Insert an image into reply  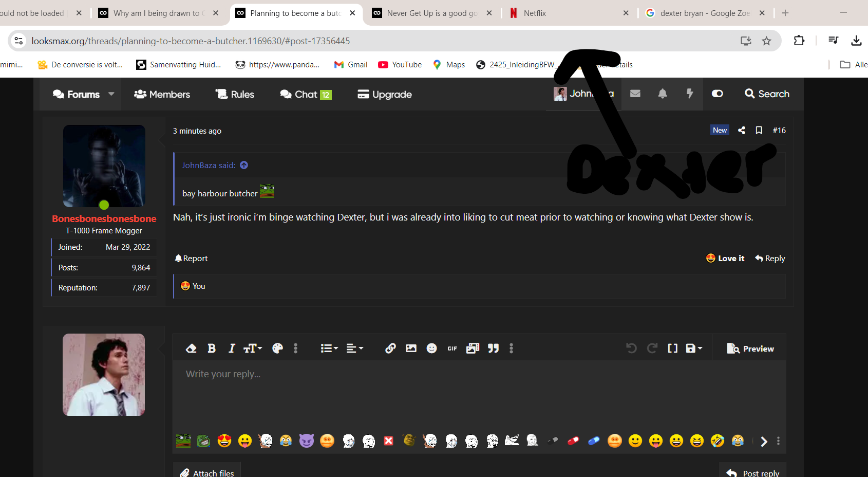pyautogui.click(x=411, y=348)
